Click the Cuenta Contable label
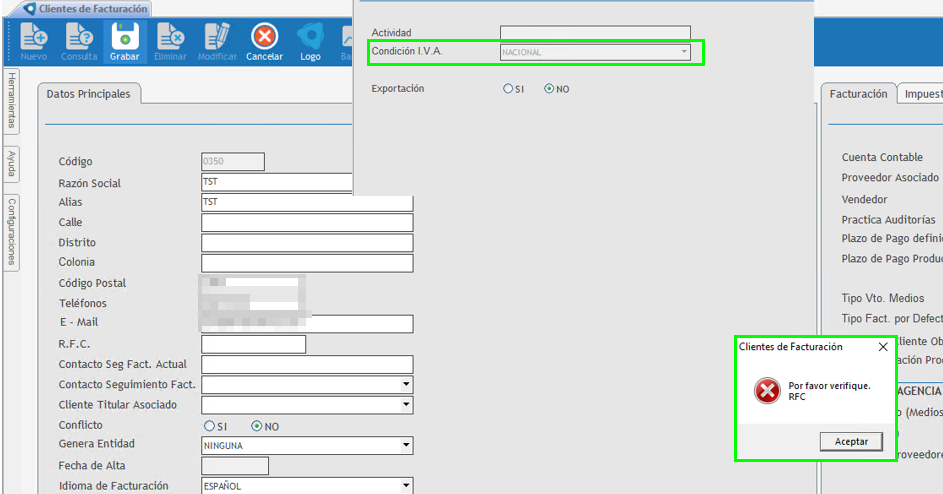 point(882,157)
